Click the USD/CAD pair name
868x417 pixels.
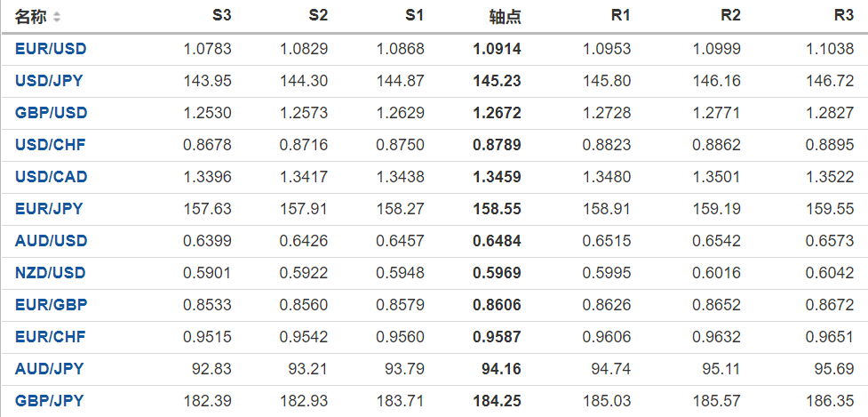point(51,177)
